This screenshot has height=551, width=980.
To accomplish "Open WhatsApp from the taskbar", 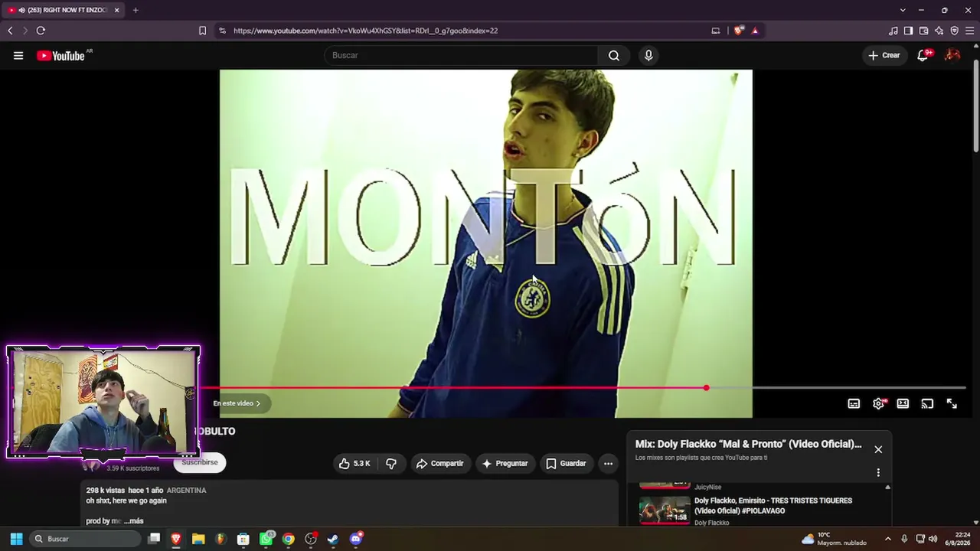I will tap(266, 539).
